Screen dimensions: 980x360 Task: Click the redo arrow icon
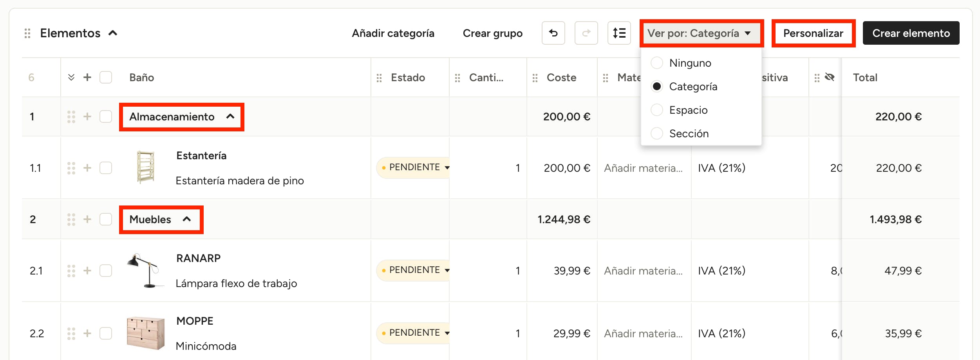coord(586,33)
